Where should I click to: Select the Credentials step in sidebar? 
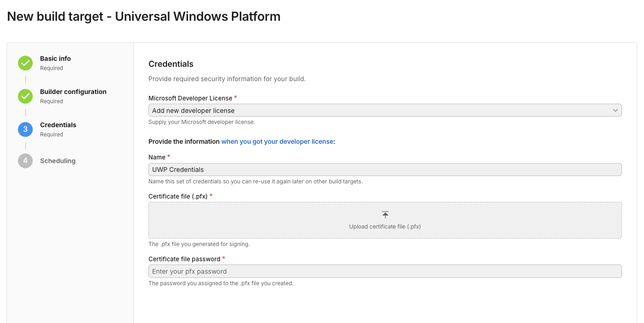click(58, 125)
